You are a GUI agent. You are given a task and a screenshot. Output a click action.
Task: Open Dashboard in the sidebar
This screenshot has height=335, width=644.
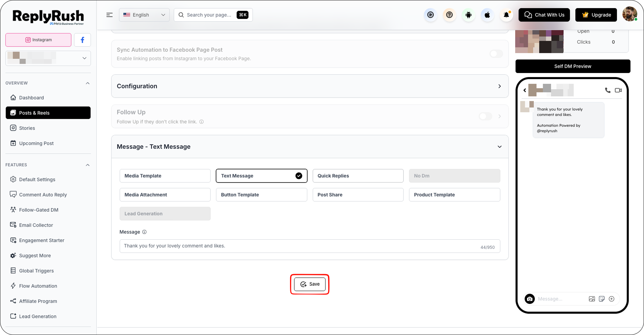click(48, 98)
